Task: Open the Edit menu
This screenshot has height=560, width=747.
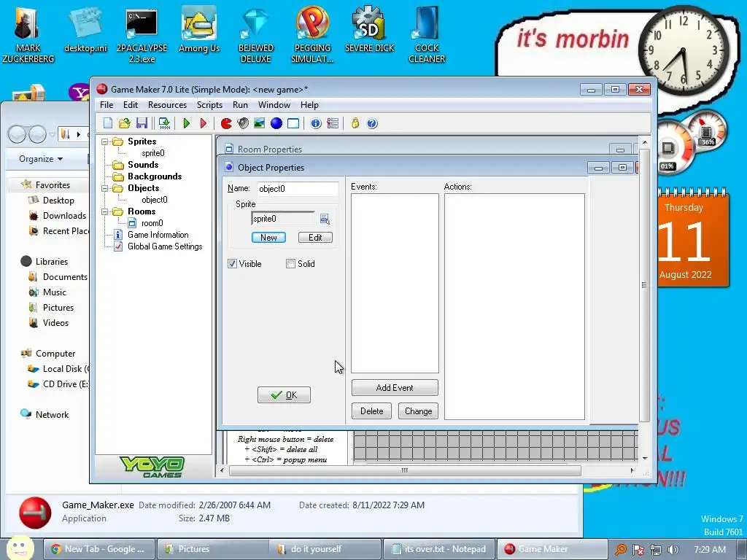Action: pyautogui.click(x=131, y=105)
